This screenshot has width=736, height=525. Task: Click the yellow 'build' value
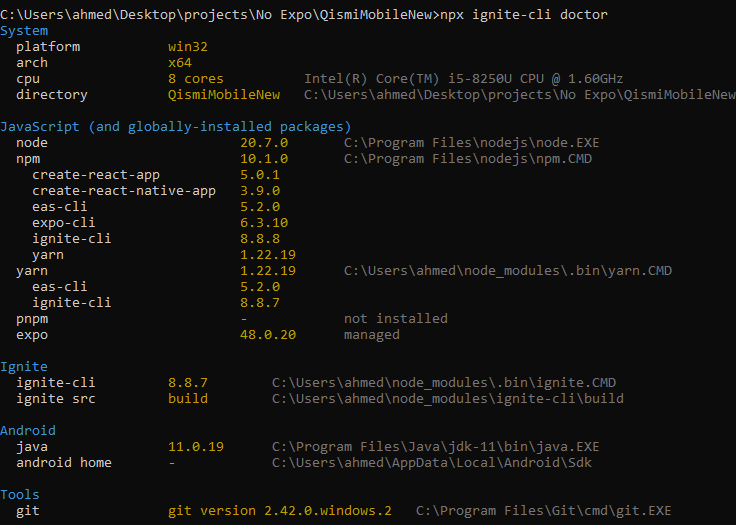click(188, 399)
